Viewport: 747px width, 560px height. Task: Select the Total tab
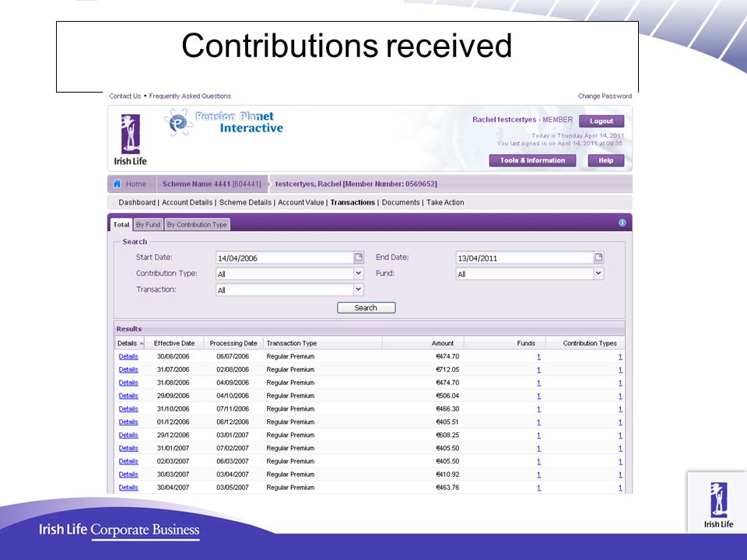tap(121, 224)
